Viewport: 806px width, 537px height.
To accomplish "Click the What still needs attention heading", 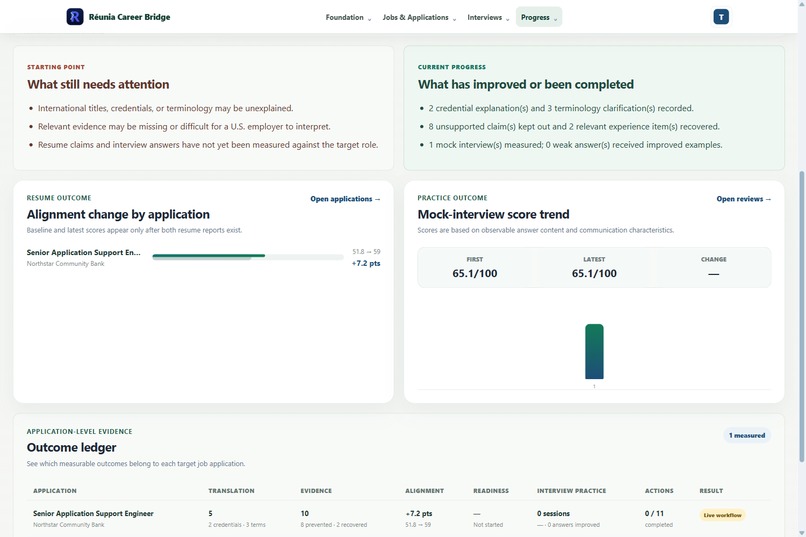I will 98,84.
